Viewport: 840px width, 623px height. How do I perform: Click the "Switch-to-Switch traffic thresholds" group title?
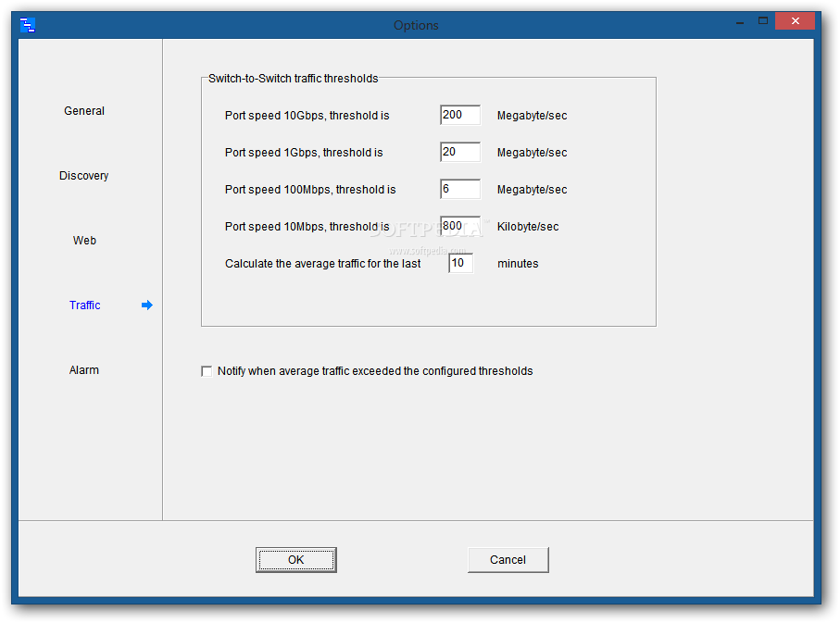pyautogui.click(x=293, y=78)
